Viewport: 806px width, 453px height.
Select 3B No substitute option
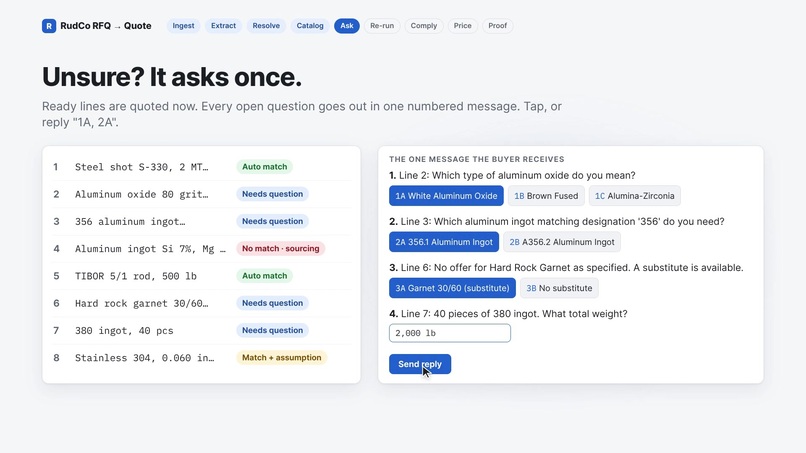(559, 288)
